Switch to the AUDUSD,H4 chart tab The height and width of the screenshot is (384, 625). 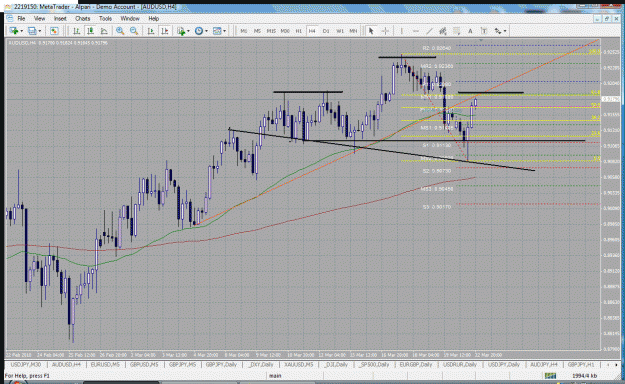pos(66,364)
